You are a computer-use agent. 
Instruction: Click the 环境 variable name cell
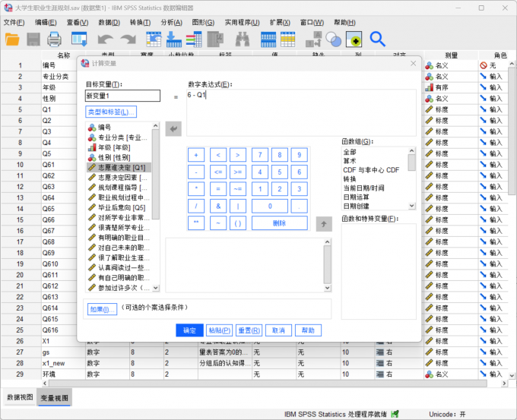pyautogui.click(x=63, y=374)
